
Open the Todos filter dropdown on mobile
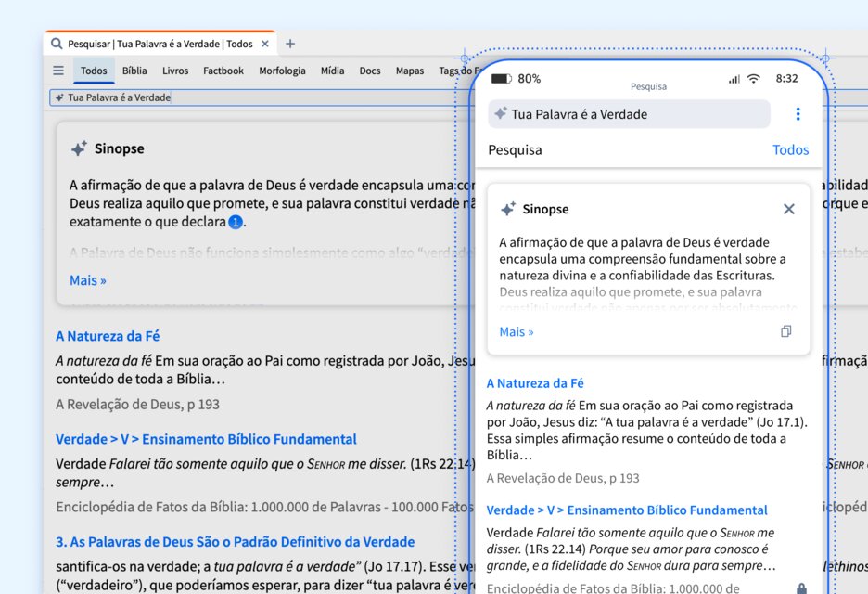(790, 149)
